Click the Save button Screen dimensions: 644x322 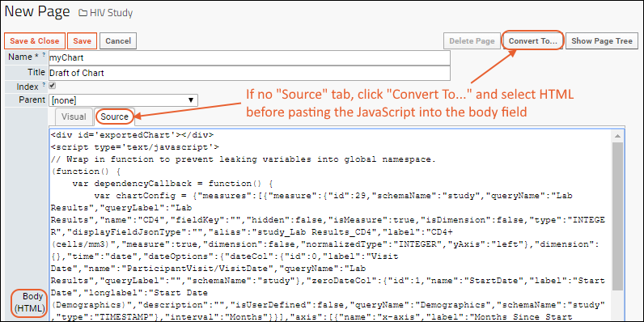[x=83, y=41]
